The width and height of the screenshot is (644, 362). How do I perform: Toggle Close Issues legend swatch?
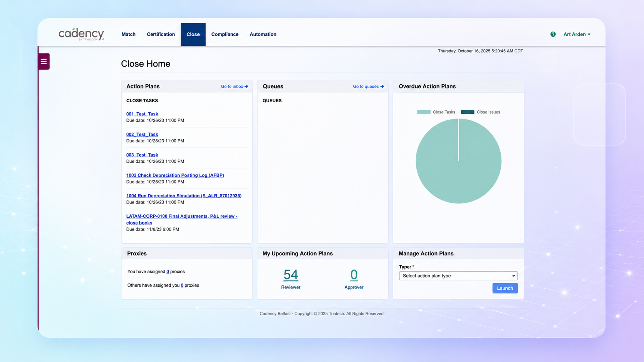[x=468, y=112]
